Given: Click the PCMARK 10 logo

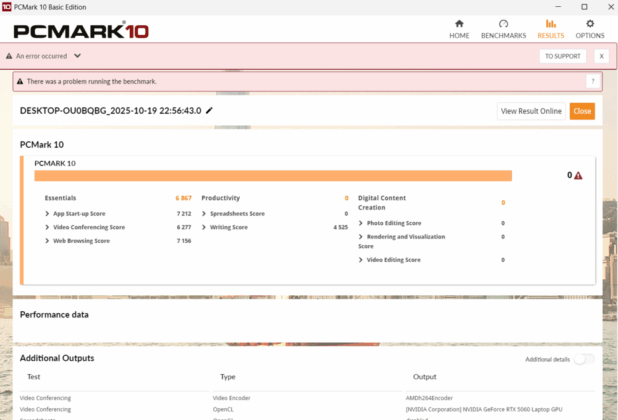Looking at the screenshot, I should [81, 31].
